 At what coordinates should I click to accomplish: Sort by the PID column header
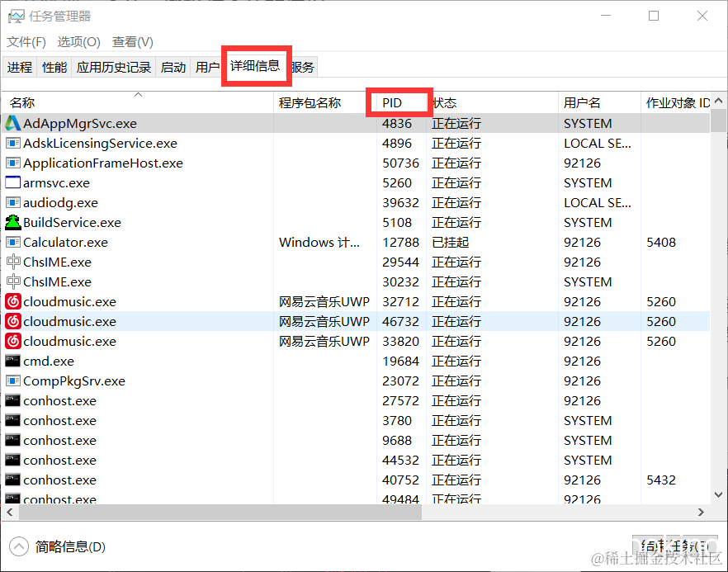tap(401, 102)
